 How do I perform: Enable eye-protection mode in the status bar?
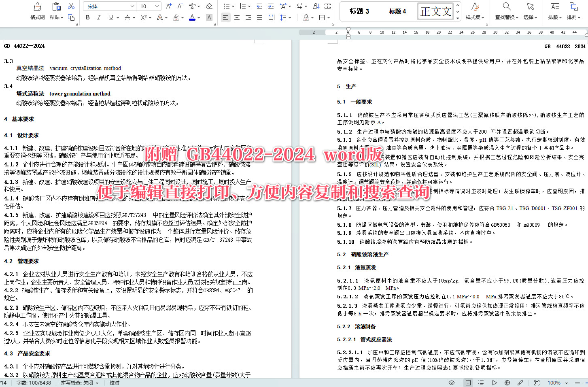click(451, 382)
